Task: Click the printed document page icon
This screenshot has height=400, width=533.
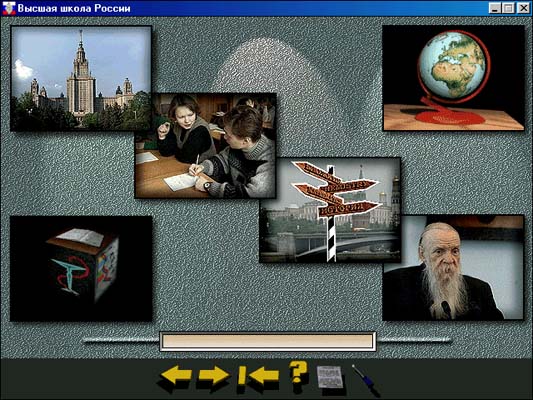Action: click(330, 377)
